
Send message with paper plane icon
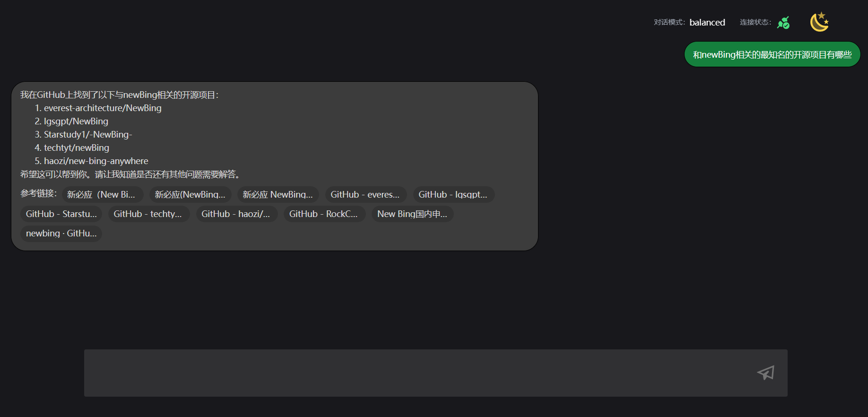[x=765, y=373]
